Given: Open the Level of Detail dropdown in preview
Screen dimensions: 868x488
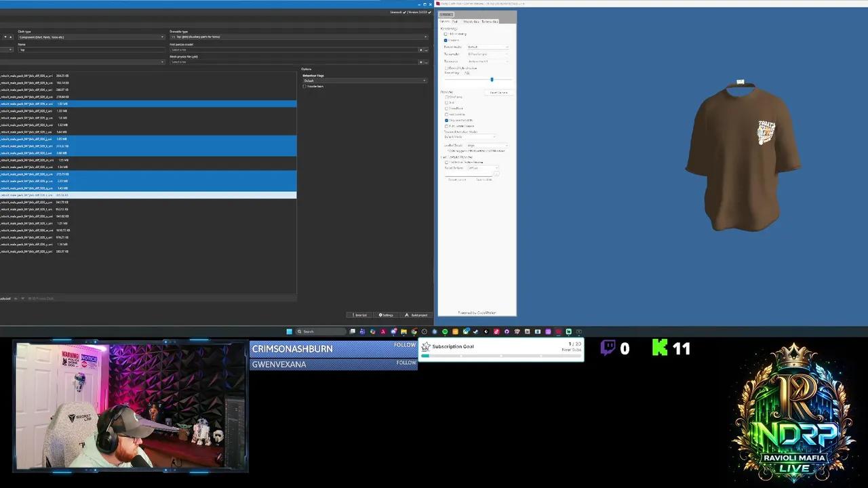Looking at the screenshot, I should click(x=486, y=145).
